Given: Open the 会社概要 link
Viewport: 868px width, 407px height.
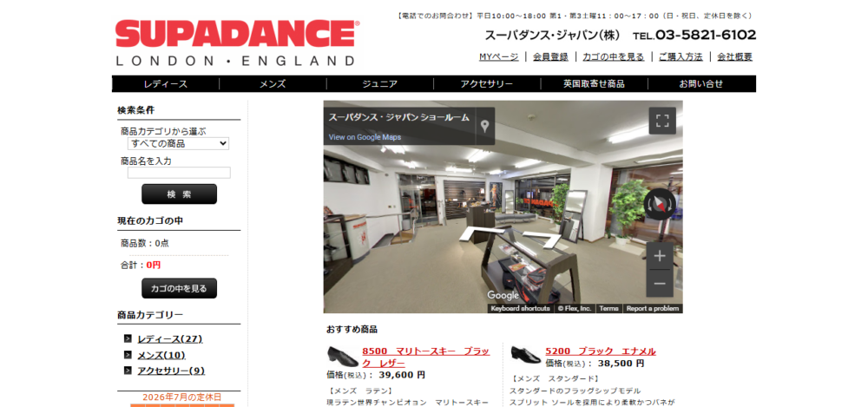Looking at the screenshot, I should [734, 56].
